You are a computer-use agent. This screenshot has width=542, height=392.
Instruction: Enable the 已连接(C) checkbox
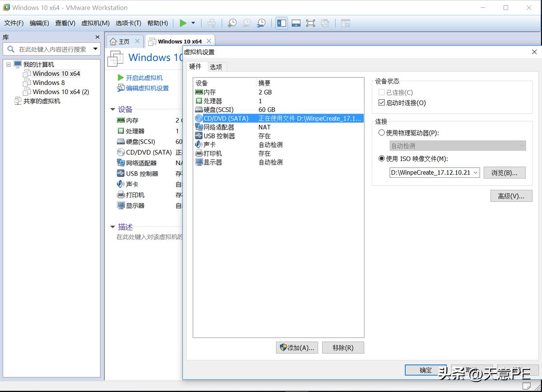coord(382,92)
